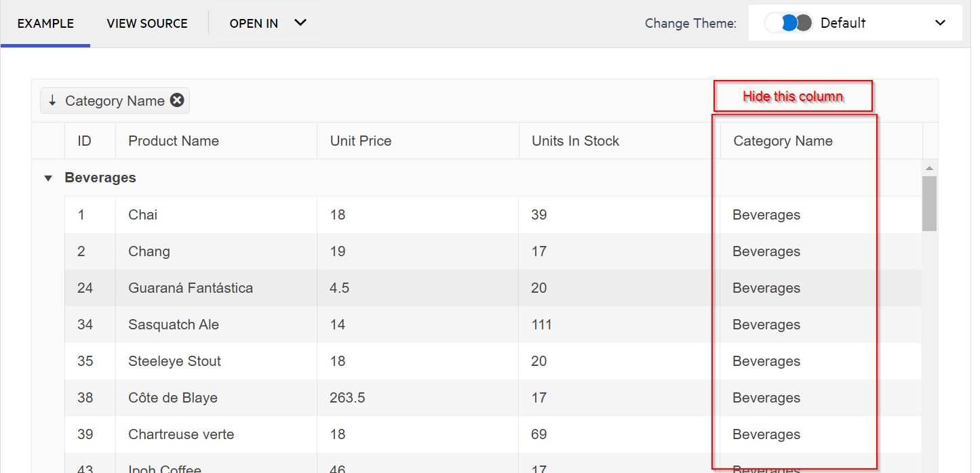Click the ID column header
The height and width of the screenshot is (473, 980).
(84, 141)
